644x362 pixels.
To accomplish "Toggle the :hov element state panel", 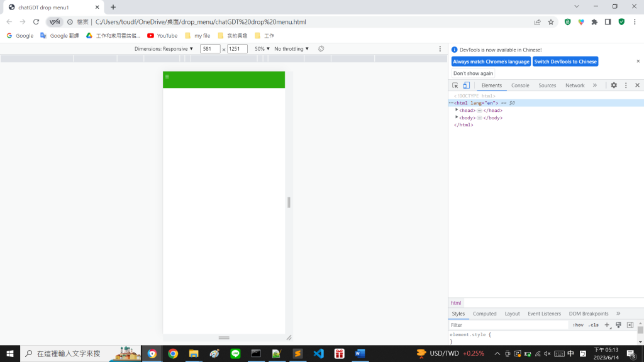I will click(578, 325).
